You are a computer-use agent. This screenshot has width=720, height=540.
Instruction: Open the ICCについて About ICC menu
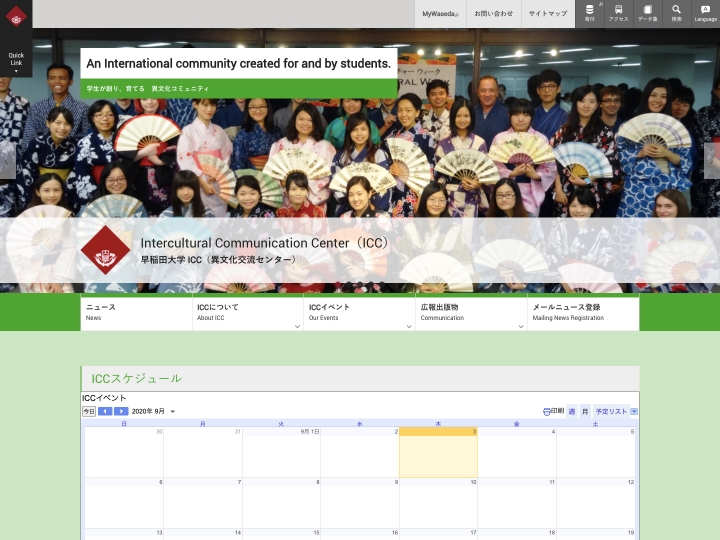(x=248, y=313)
